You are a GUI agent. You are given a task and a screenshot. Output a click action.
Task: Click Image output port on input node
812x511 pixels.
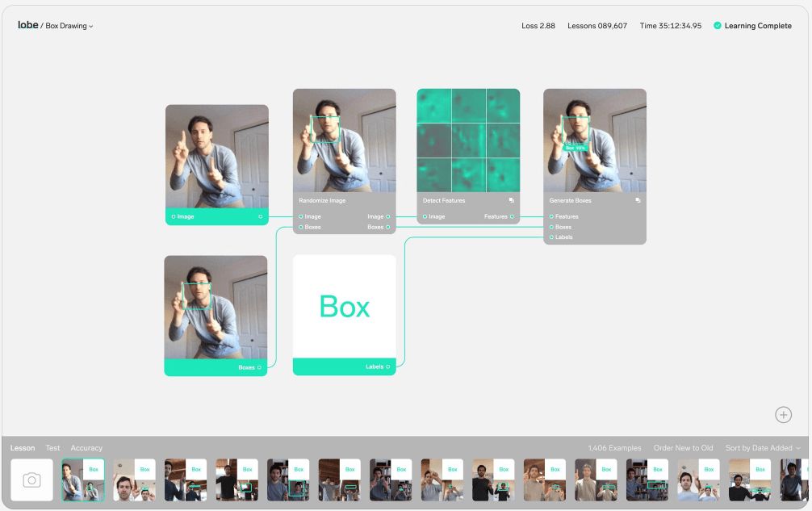pyautogui.click(x=260, y=216)
